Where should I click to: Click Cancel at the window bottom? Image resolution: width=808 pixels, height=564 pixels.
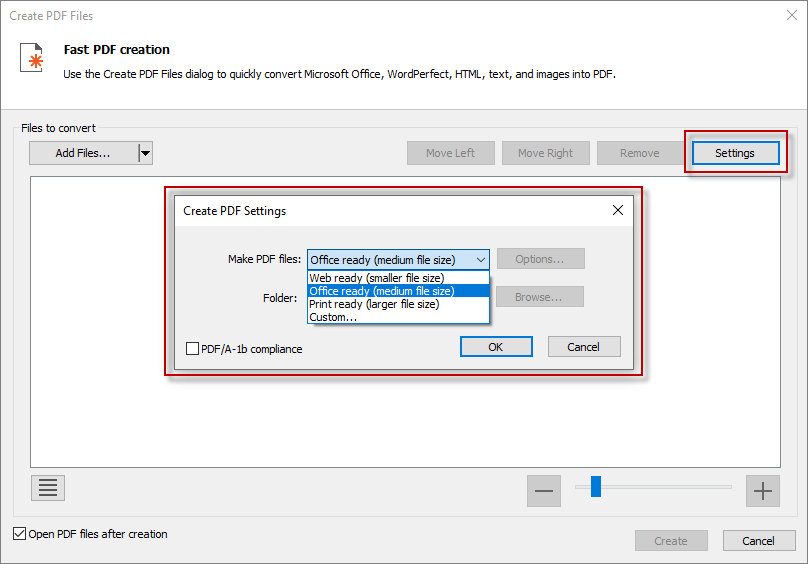coord(758,541)
